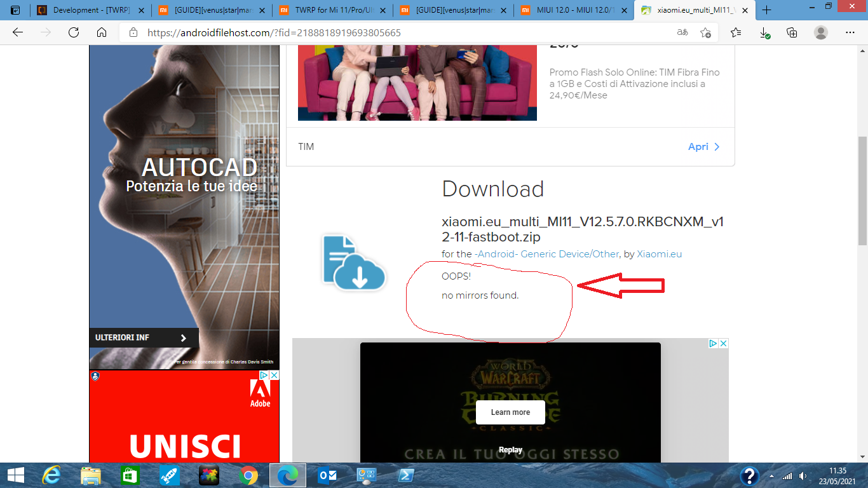
Task: Open the tab actions menu icon
Action: [x=15, y=10]
